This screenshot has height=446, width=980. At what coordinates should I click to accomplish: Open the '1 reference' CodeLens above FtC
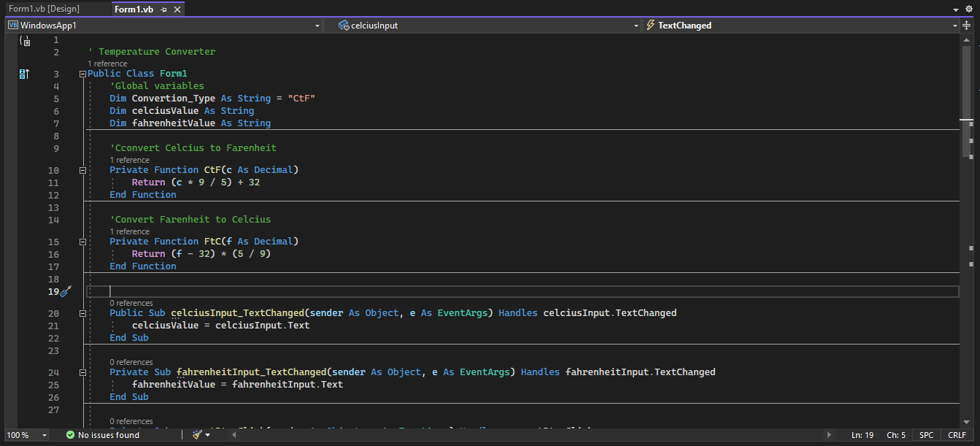(130, 231)
